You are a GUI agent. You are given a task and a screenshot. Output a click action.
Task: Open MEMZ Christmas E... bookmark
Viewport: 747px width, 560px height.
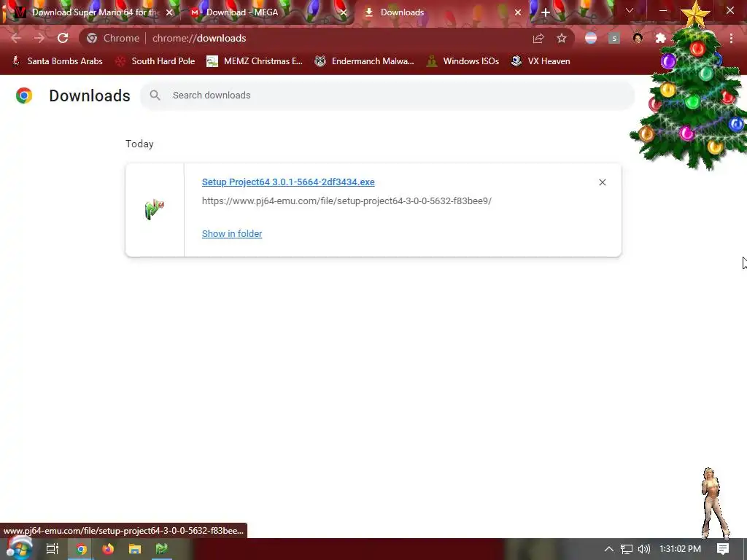pos(255,61)
